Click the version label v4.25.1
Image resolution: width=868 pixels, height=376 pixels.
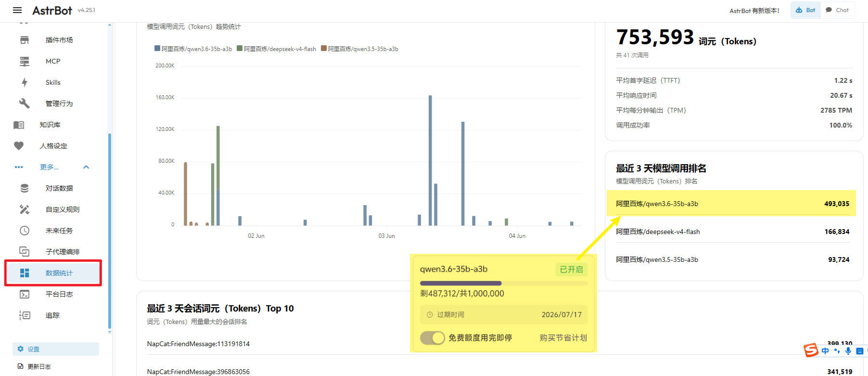pos(87,10)
